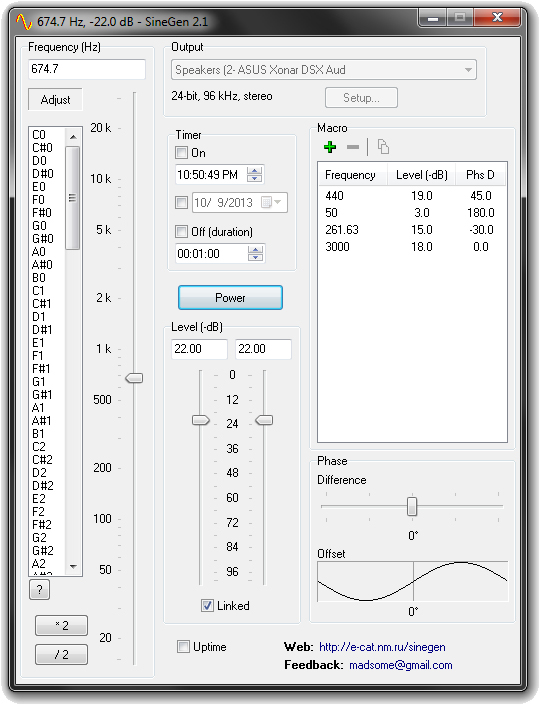Uncheck the Linked levels checkbox
The height and width of the screenshot is (705, 540).
pyautogui.click(x=207, y=606)
